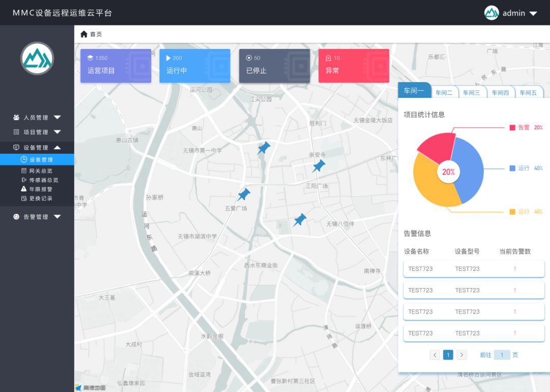Expand the 项目管理 menu
The width and height of the screenshot is (550, 392).
(x=37, y=132)
